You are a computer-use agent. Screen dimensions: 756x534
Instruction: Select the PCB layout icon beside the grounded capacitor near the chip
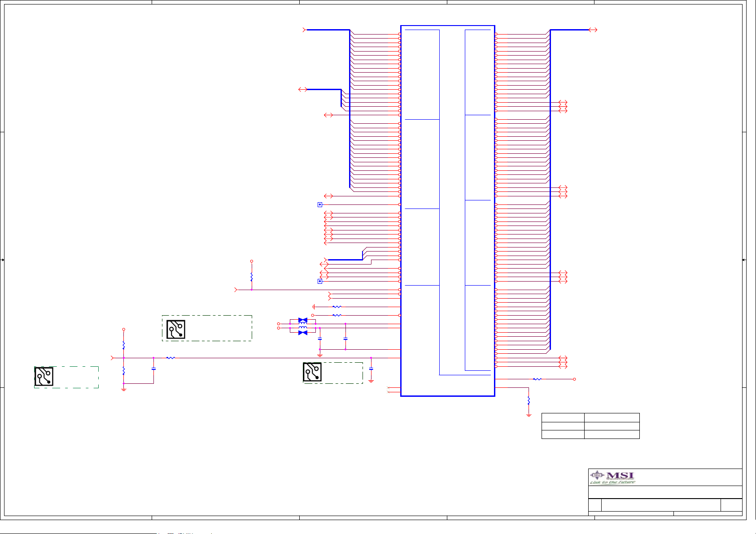312,372
